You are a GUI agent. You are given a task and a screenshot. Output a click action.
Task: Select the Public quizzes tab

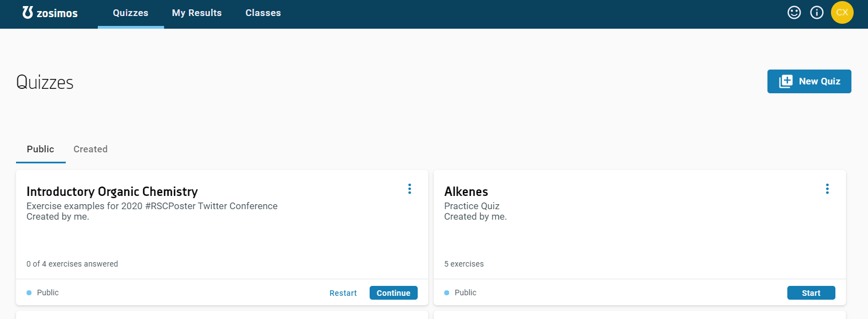(40, 150)
